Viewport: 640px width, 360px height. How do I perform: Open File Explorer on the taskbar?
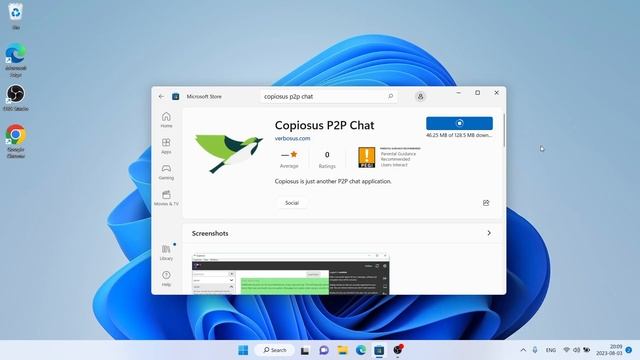click(x=342, y=350)
